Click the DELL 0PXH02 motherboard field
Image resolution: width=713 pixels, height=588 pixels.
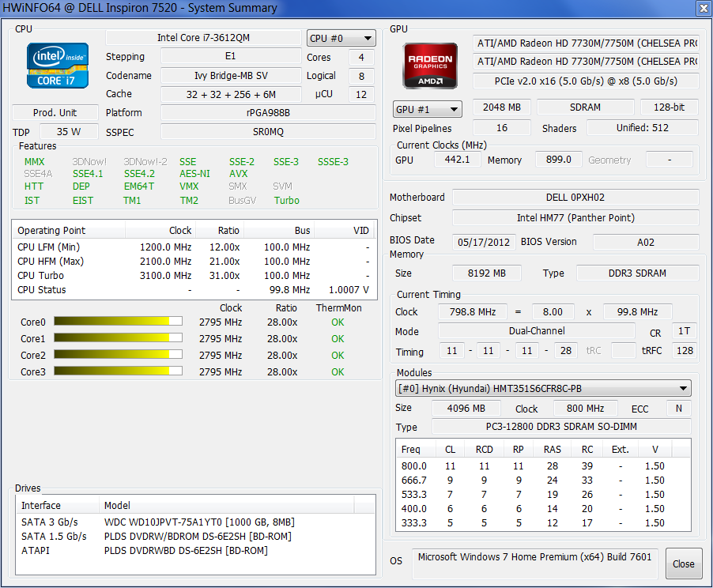tap(575, 198)
